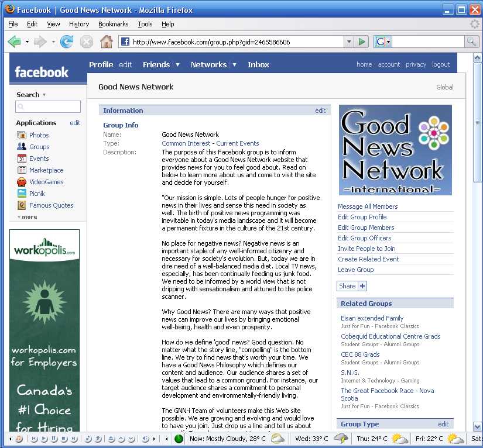This screenshot has width=483, height=448.
Task: Expand the Search options triangle in sidebar
Action: coord(44,95)
